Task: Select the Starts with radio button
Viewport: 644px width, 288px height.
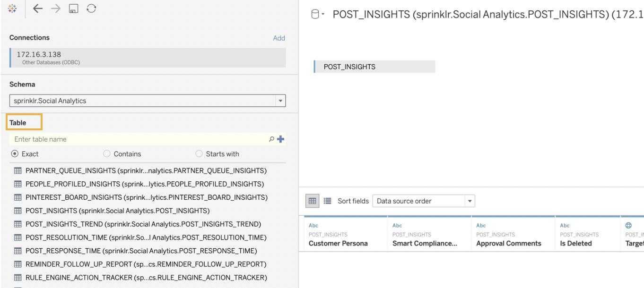Action: 199,154
